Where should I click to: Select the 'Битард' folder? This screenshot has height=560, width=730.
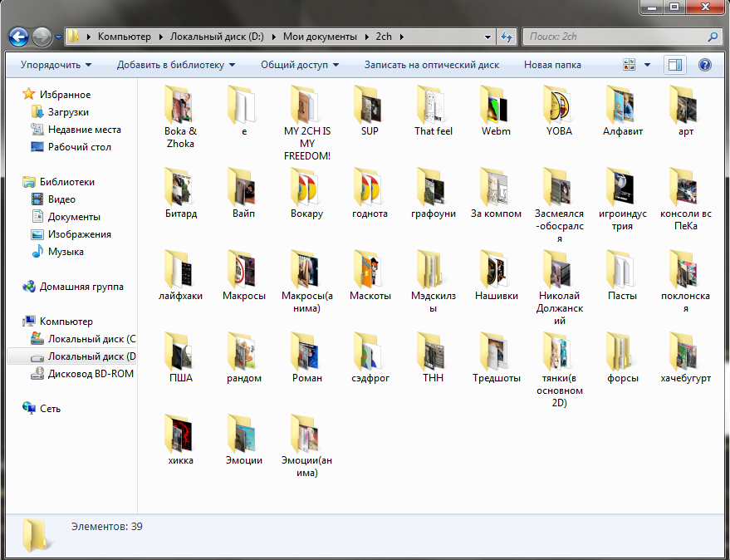point(181,193)
